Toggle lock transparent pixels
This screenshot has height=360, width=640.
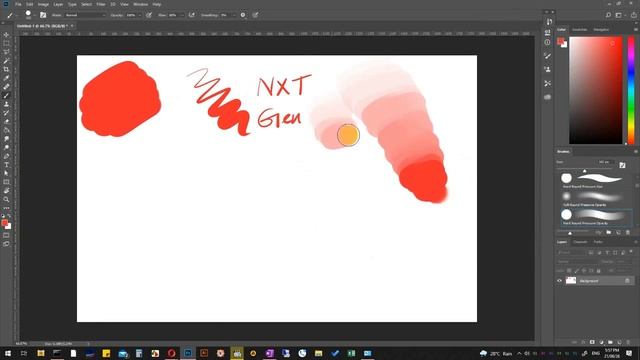(x=569, y=271)
